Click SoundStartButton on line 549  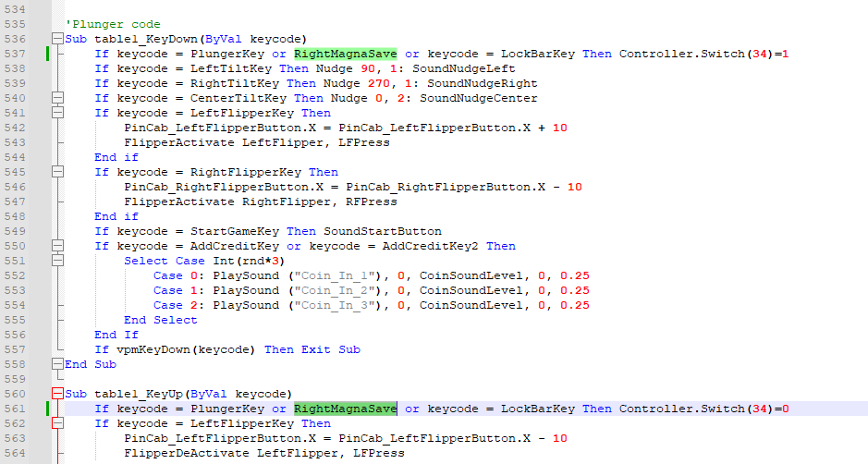tap(383, 231)
